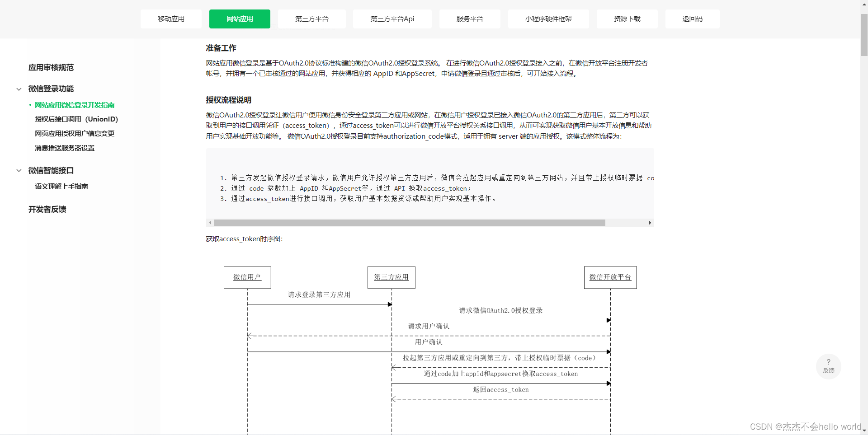Open the 第三方平台Api tab
This screenshot has width=868, height=435.
click(392, 19)
